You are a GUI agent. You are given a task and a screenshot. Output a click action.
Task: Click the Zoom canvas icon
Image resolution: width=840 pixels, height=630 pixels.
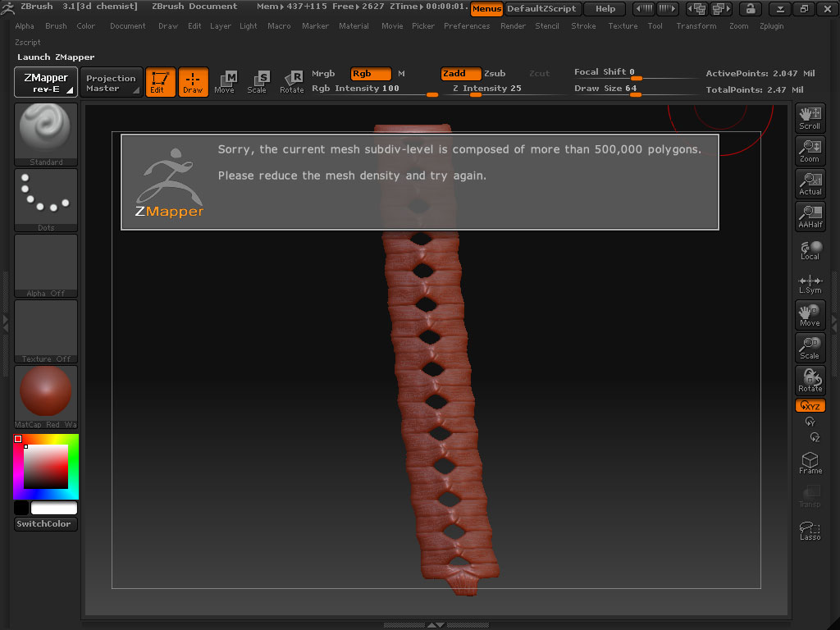pyautogui.click(x=810, y=151)
